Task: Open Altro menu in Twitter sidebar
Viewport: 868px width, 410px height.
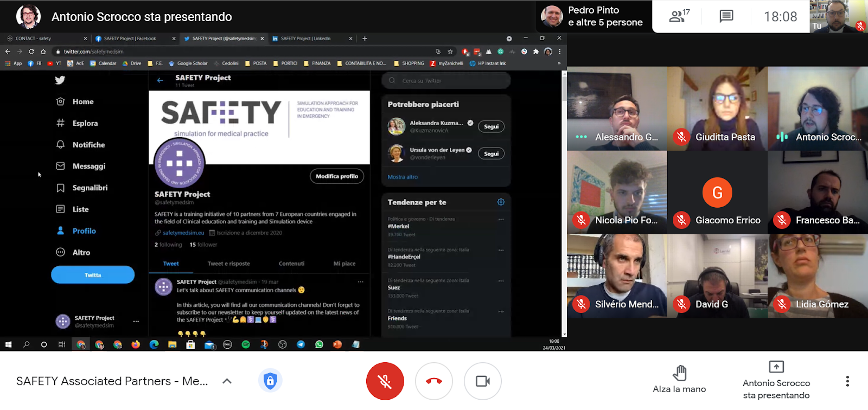Action: tap(74, 252)
